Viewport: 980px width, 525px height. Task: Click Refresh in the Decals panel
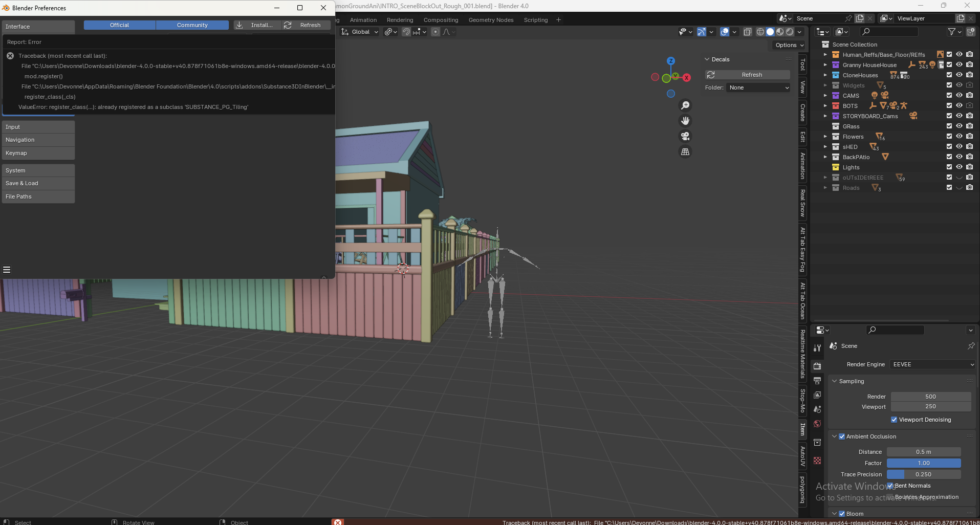[747, 74]
